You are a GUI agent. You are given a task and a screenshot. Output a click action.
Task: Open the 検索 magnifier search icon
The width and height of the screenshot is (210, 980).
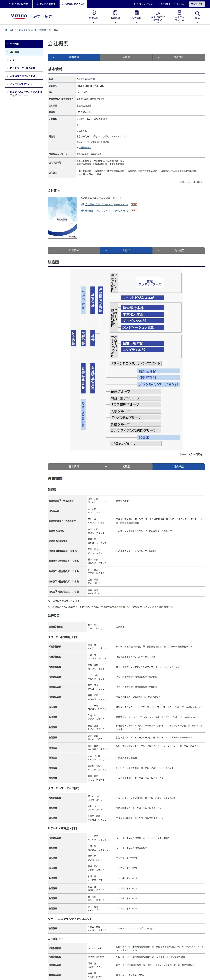[197, 17]
